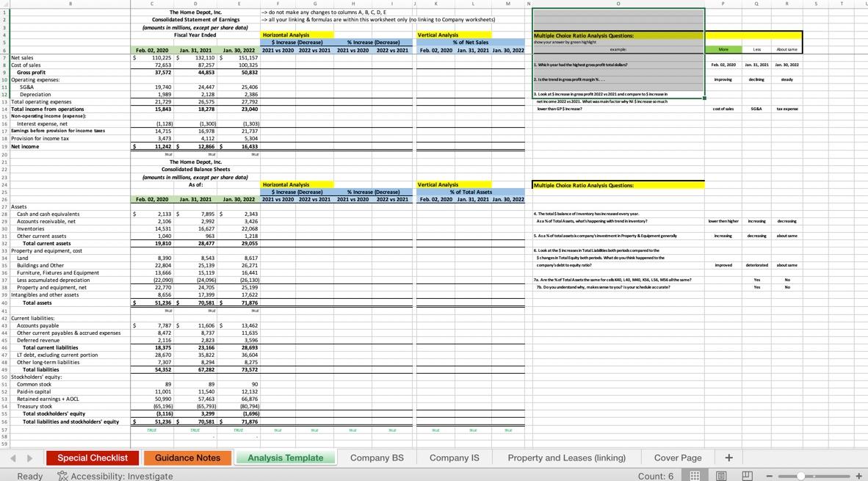Select 'SG&A' answer for question 3
This screenshot has height=481, width=868.
[756, 109]
